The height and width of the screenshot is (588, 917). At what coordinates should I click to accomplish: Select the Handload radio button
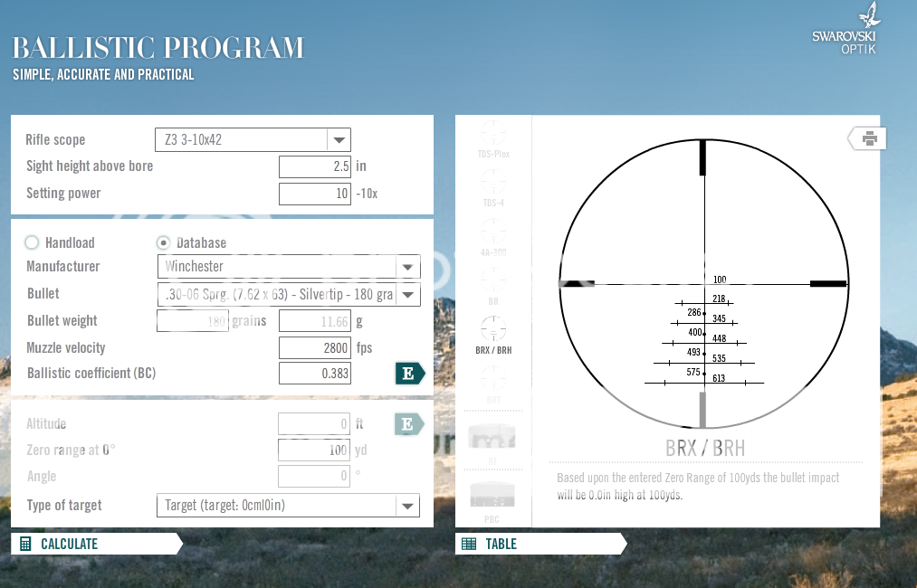(33, 242)
